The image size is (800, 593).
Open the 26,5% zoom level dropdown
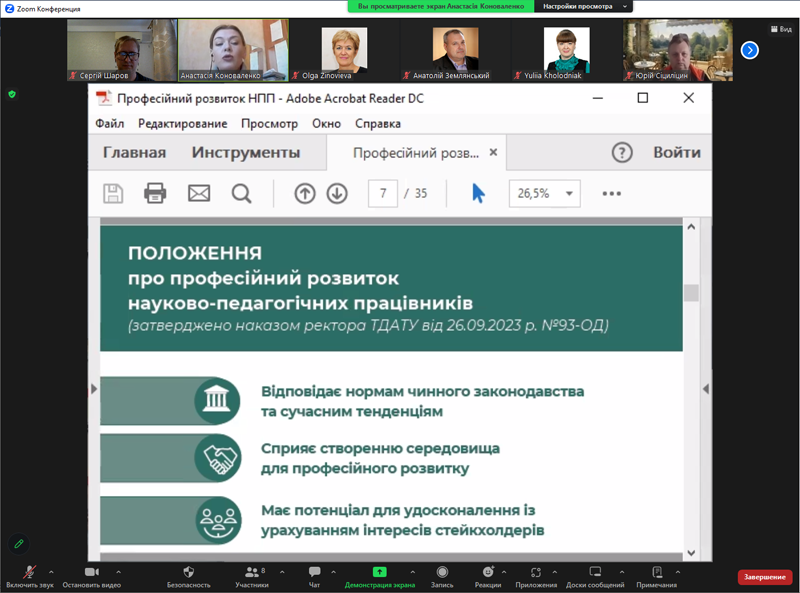point(544,194)
